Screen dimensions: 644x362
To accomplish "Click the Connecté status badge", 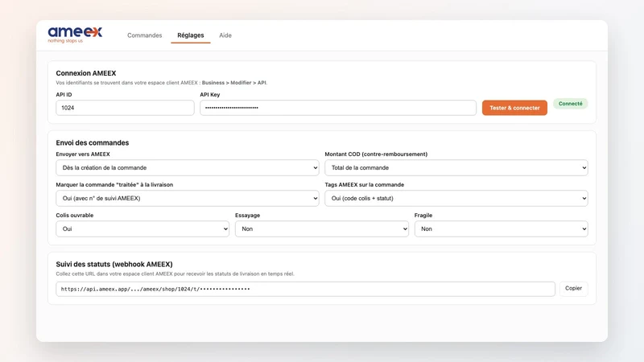I will click(571, 104).
